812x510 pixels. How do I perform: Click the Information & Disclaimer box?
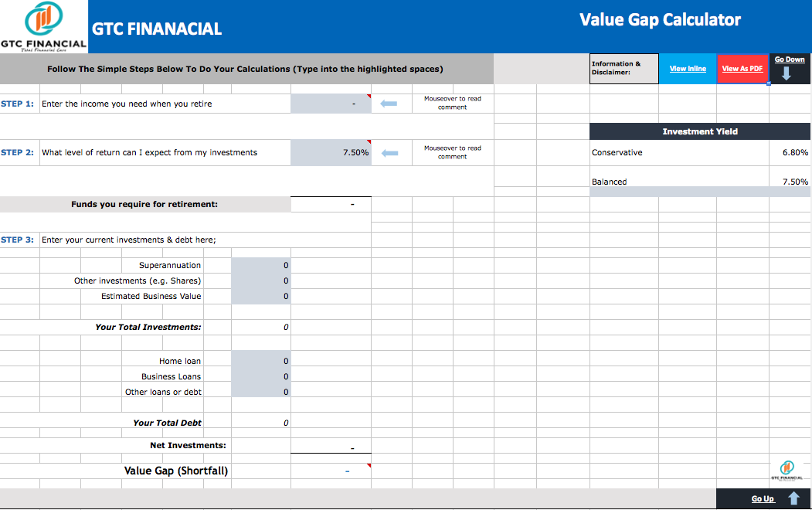[x=624, y=68]
